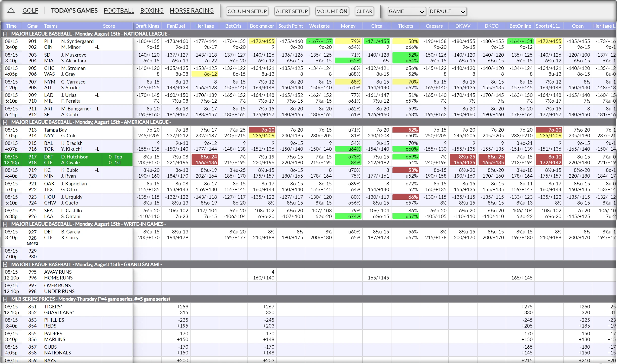Go to the HORSE RACING tab
Image resolution: width=617 pixels, height=364 pixels.
pos(192,11)
